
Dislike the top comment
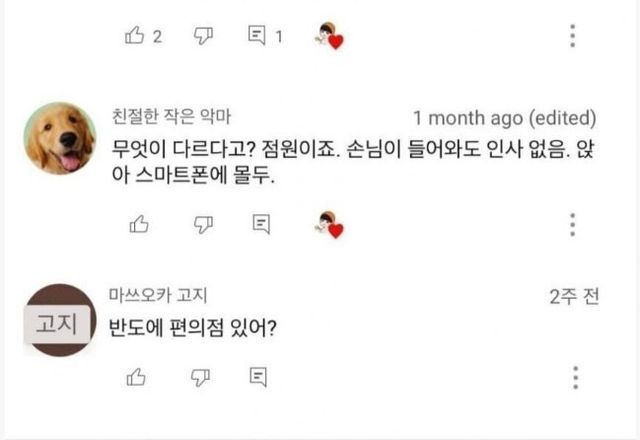click(x=201, y=36)
